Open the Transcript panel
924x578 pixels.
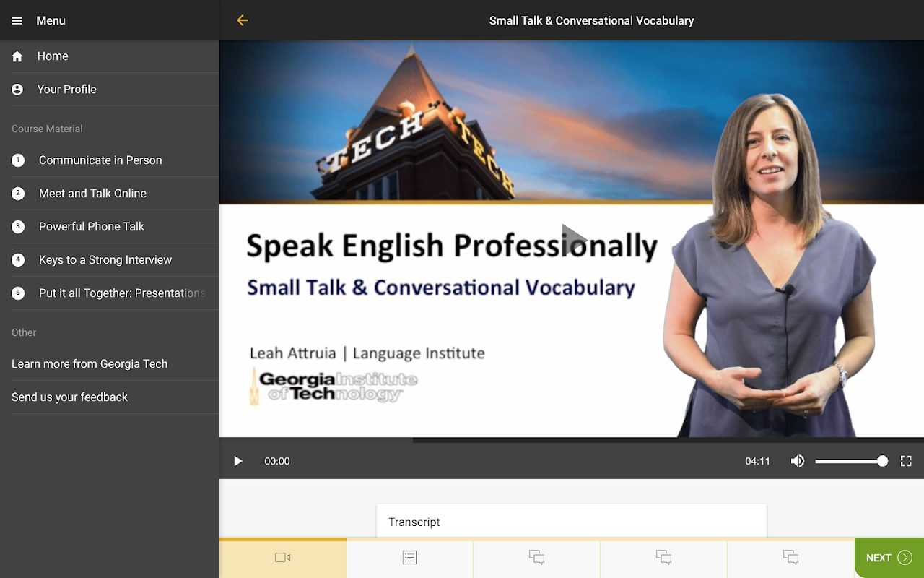[572, 521]
